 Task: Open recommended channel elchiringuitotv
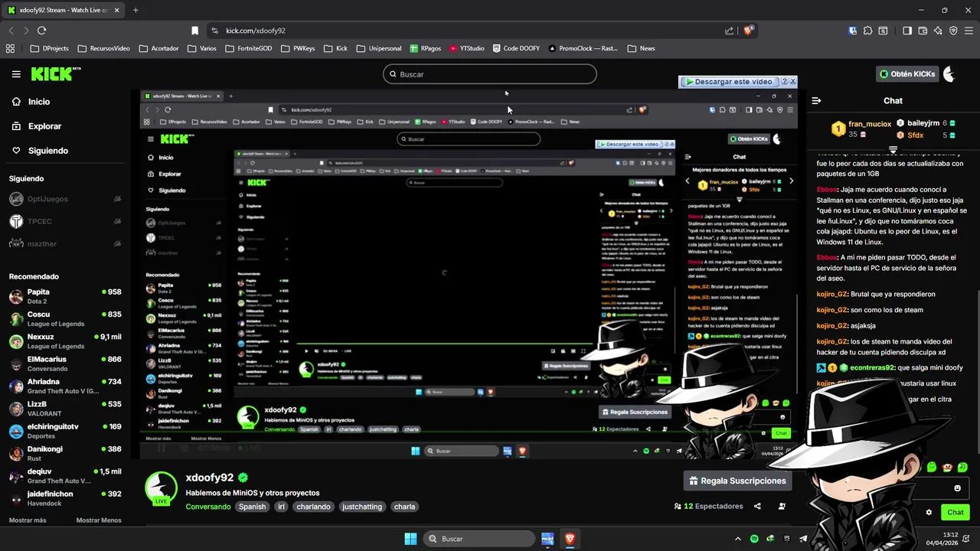coord(65,431)
